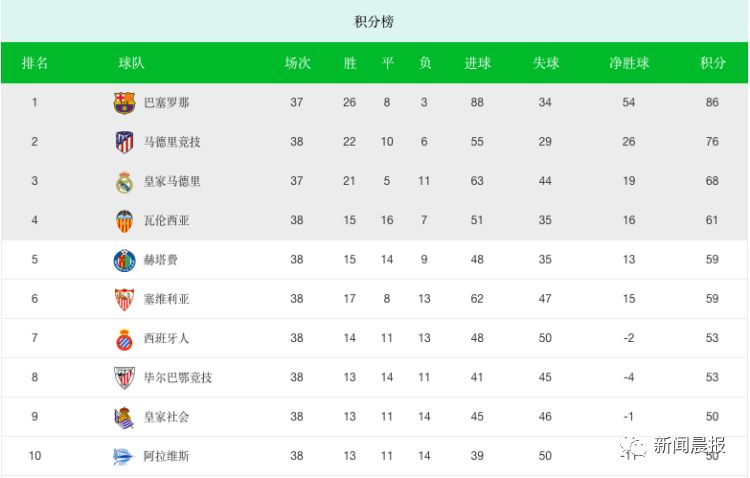Viewport: 750px width, 478px height.
Task: Open the 塞维利亚 team name link
Action: click(166, 299)
